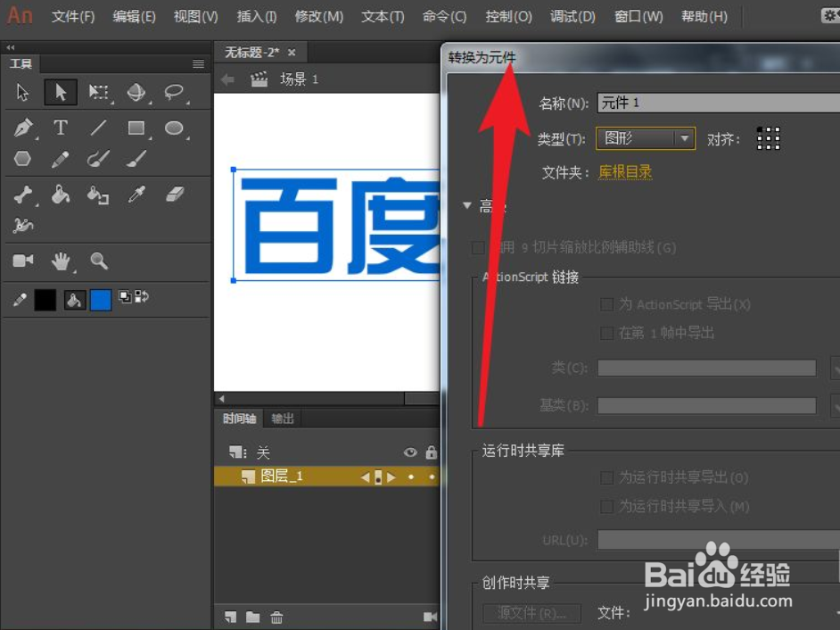The image size is (840, 630).
Task: Toggle the show/hide all layers eye
Action: tap(410, 452)
